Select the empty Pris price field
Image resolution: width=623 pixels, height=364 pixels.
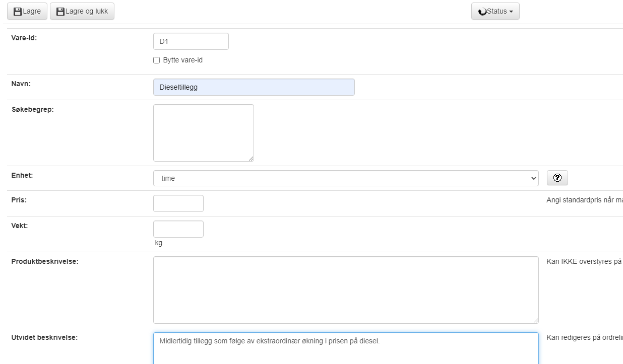pyautogui.click(x=178, y=203)
